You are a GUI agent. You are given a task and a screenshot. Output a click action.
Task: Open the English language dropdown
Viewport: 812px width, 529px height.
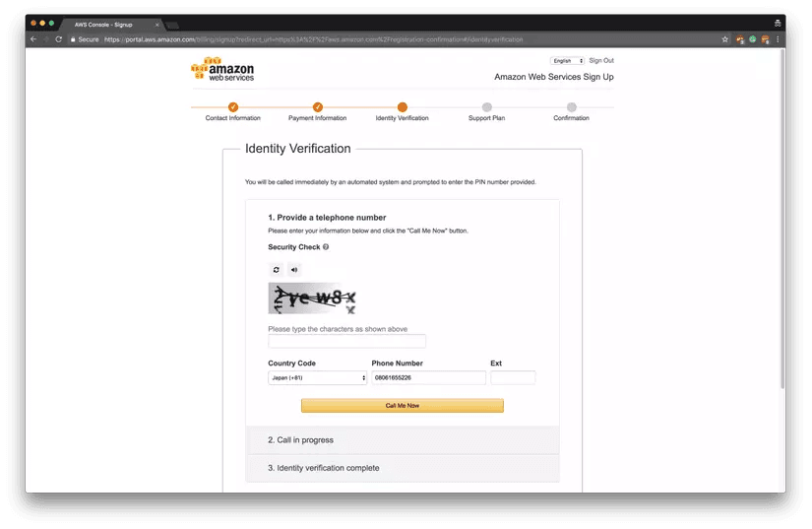coord(567,61)
